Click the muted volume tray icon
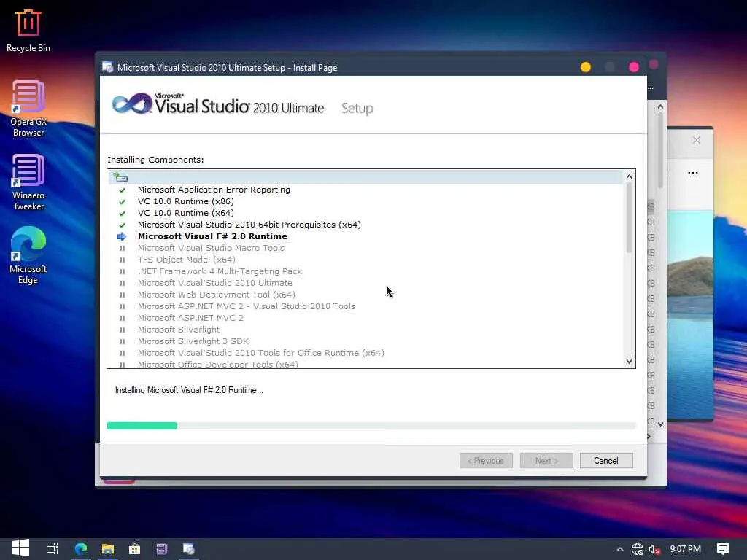This screenshot has height=560, width=747. point(654,549)
